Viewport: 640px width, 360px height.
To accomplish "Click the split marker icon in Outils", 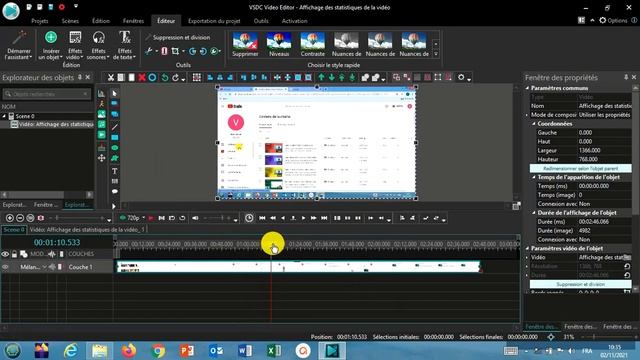I will [x=164, y=51].
